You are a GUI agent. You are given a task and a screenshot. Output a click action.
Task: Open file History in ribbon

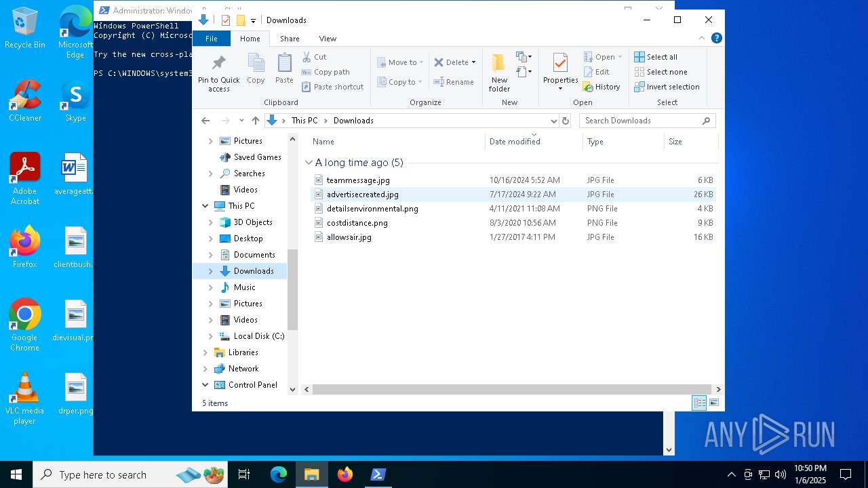click(601, 87)
